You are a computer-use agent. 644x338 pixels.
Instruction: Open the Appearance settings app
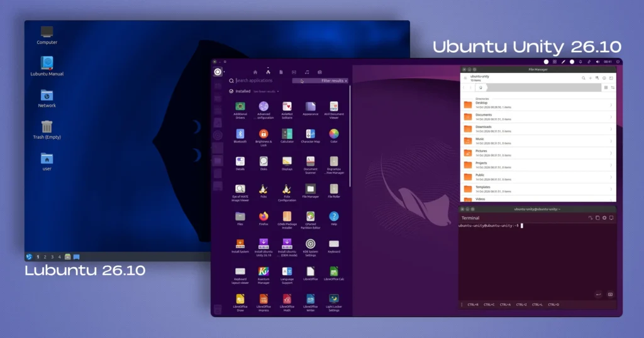pyautogui.click(x=311, y=107)
